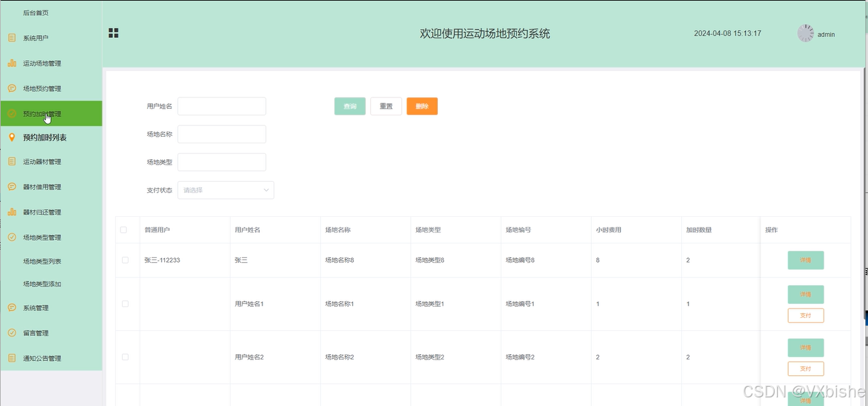This screenshot has height=406, width=868.
Task: Click the 查询 search button
Action: pos(350,106)
